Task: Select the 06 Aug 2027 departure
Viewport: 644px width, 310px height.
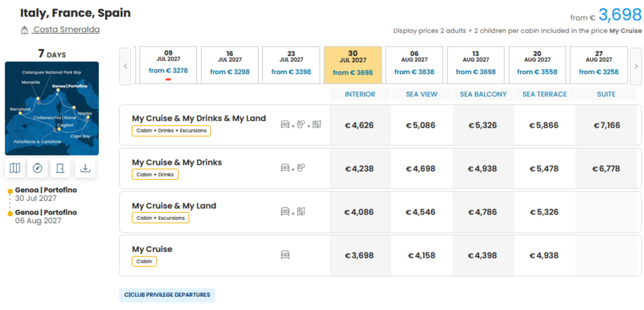Action: 414,65
